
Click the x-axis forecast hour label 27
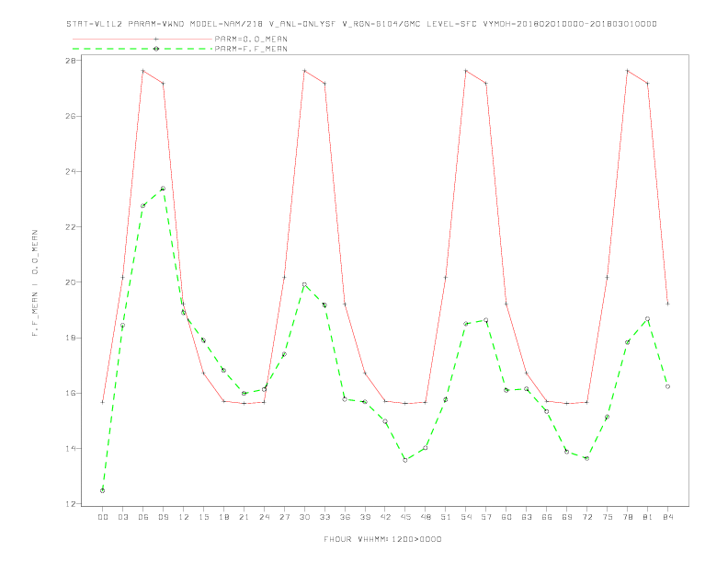click(284, 517)
